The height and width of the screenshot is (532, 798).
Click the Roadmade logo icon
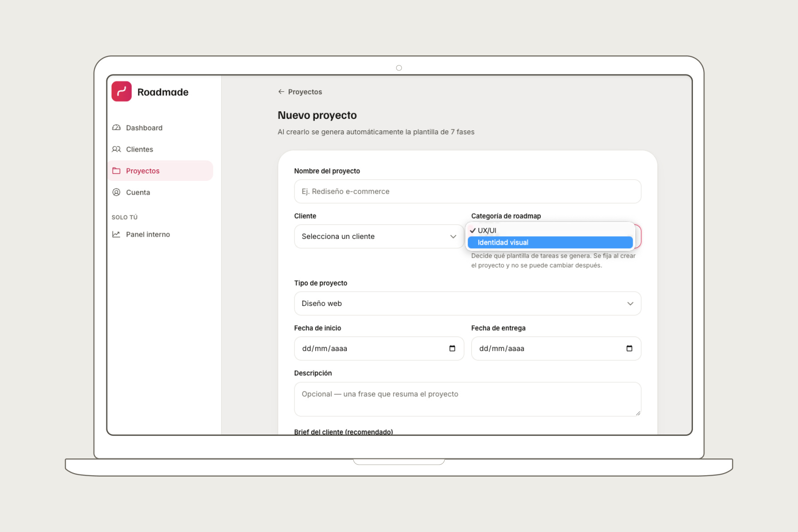pos(121,91)
